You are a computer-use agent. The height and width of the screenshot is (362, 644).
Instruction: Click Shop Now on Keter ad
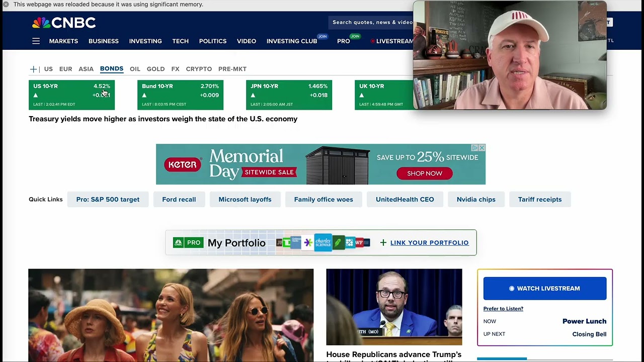click(x=425, y=173)
